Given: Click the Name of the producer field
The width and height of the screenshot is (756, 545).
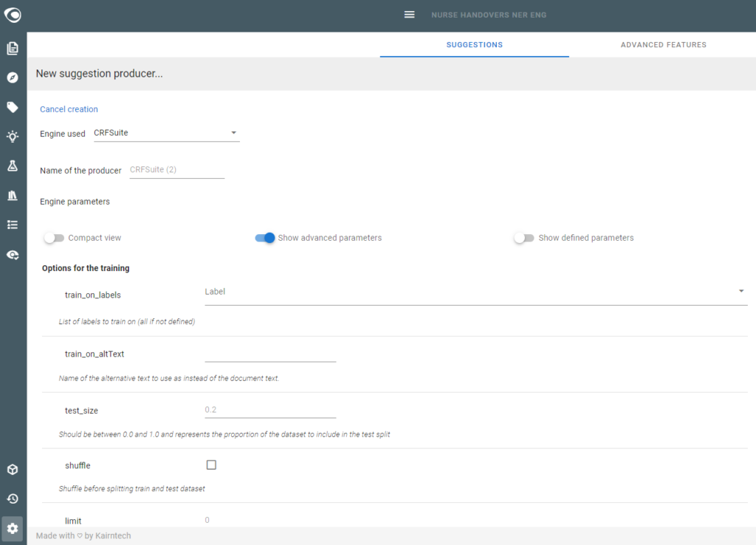Looking at the screenshot, I should pos(177,170).
